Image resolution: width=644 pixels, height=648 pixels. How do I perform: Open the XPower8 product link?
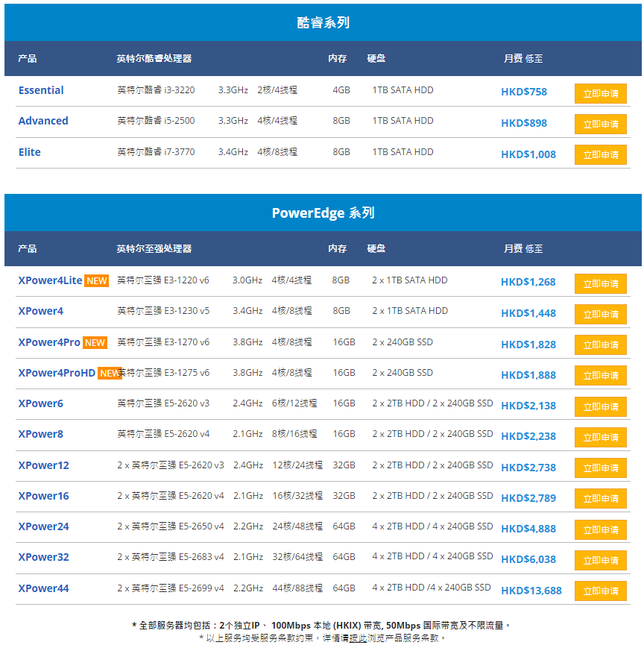41,434
